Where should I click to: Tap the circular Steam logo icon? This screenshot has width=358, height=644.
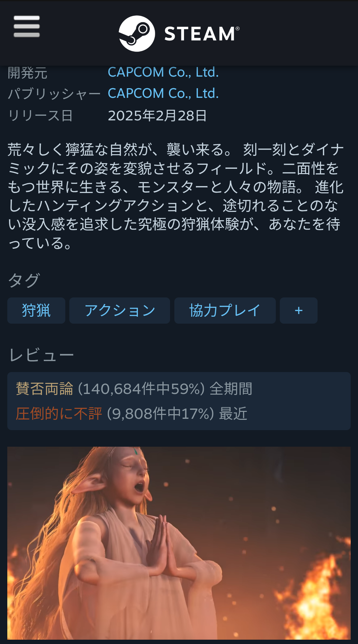click(x=137, y=33)
